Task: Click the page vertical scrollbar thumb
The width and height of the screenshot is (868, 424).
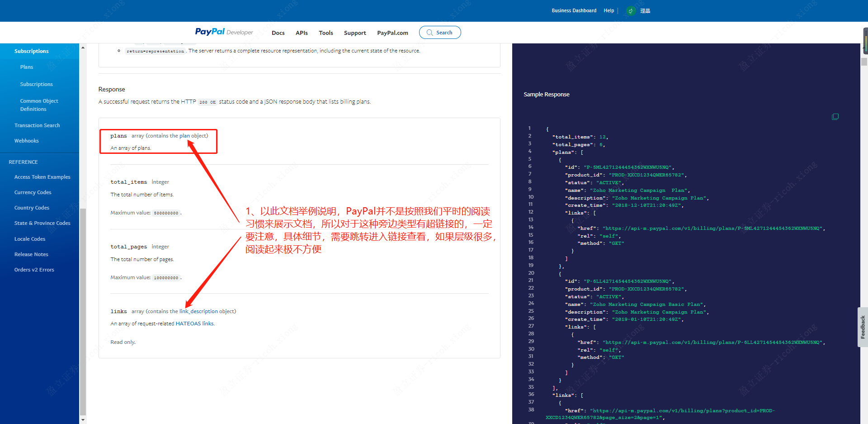Action: pyautogui.click(x=864, y=62)
